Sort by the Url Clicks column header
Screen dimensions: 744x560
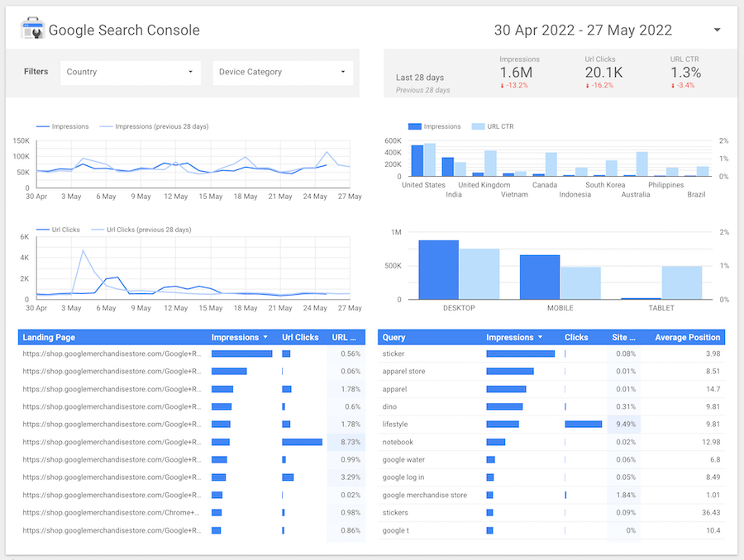(300, 338)
